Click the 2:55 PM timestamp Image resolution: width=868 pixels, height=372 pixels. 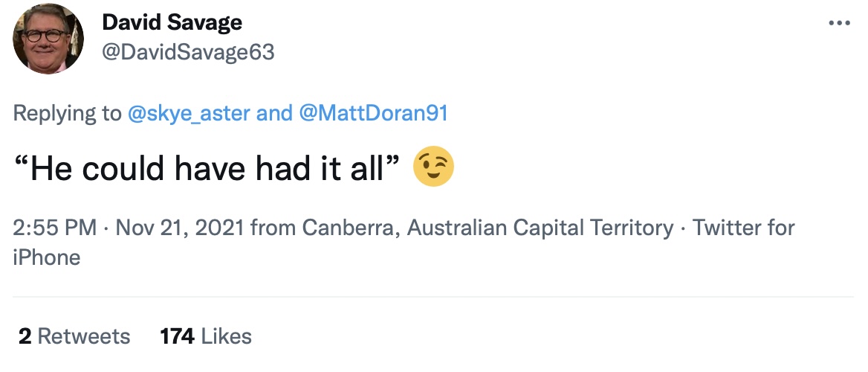tap(55, 228)
